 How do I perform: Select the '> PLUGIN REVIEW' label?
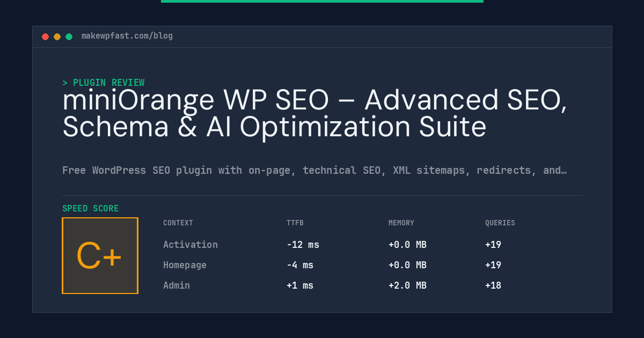pyautogui.click(x=104, y=83)
